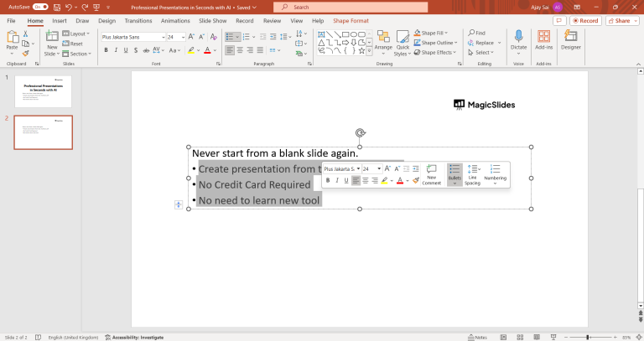
Task: Apply the ribbon yellow text highlight color
Action: point(191,50)
